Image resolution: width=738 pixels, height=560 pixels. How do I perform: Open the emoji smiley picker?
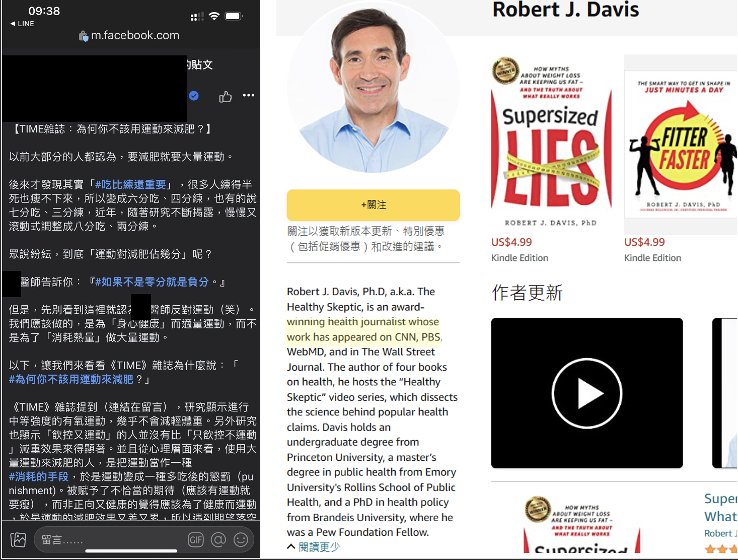click(x=241, y=540)
